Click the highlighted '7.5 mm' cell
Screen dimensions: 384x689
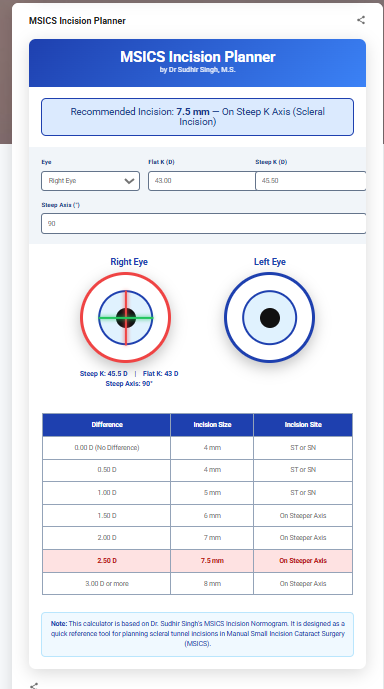click(212, 561)
